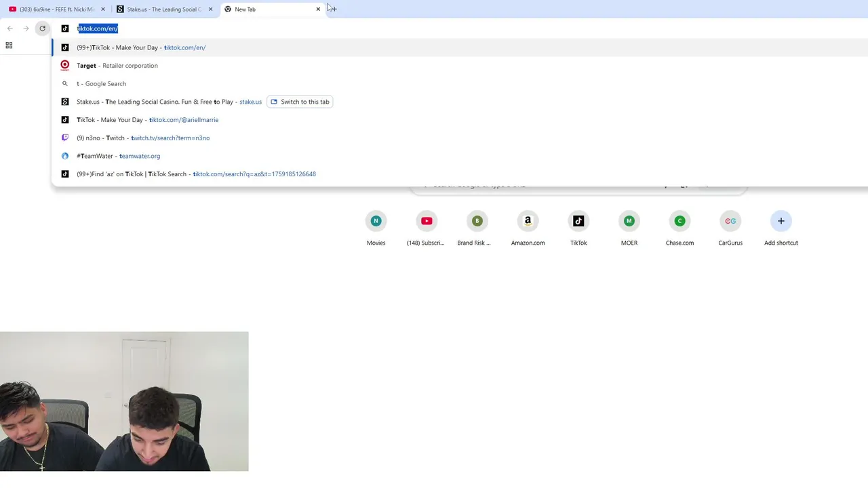The height and width of the screenshot is (488, 868).
Task: Select the "Find 'az' on TikTok" search suggestion
Action: (x=460, y=174)
